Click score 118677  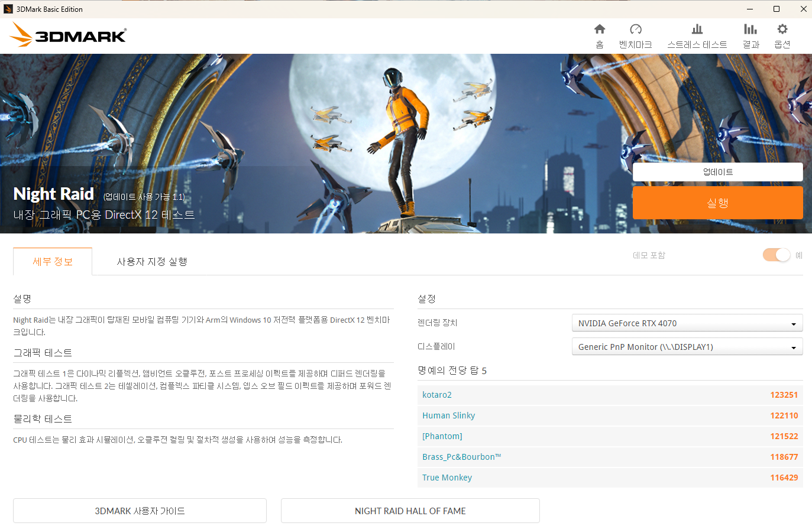[x=784, y=457]
